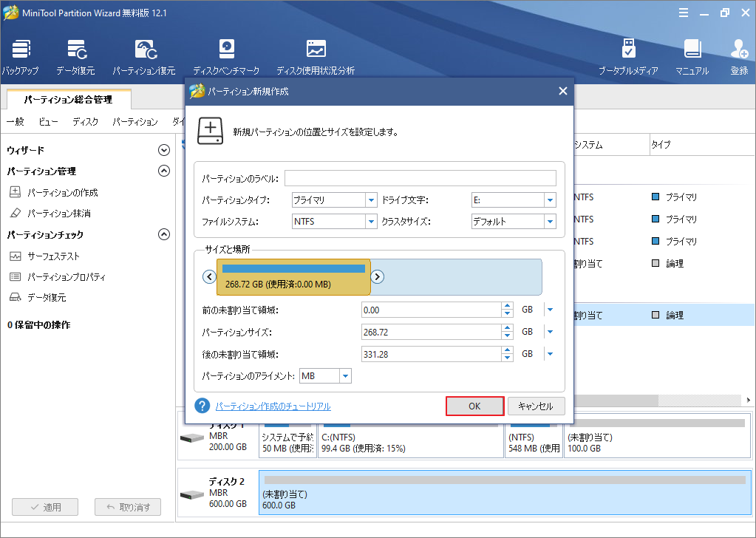This screenshot has width=756, height=538.
Task: Click the Disk 2 drive icon
Action: [192, 494]
